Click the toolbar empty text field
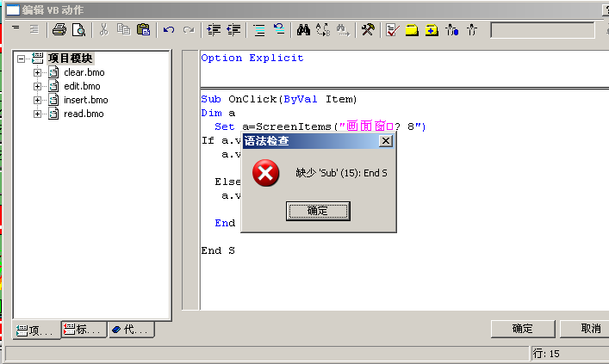Viewport: 609px width, 364px height. coord(543,30)
